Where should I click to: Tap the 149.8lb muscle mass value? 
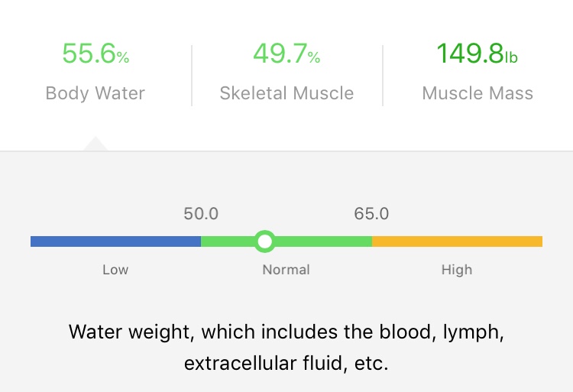pyautogui.click(x=477, y=54)
